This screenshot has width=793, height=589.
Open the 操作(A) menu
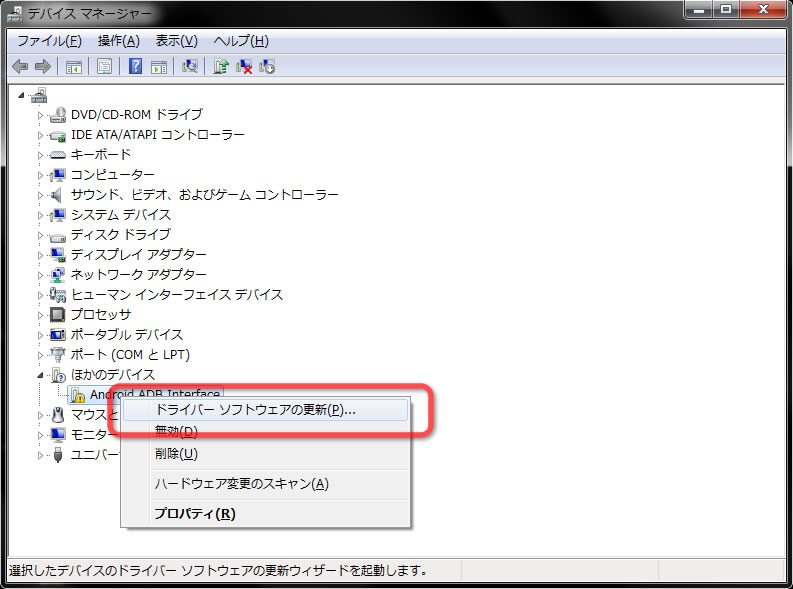point(118,41)
